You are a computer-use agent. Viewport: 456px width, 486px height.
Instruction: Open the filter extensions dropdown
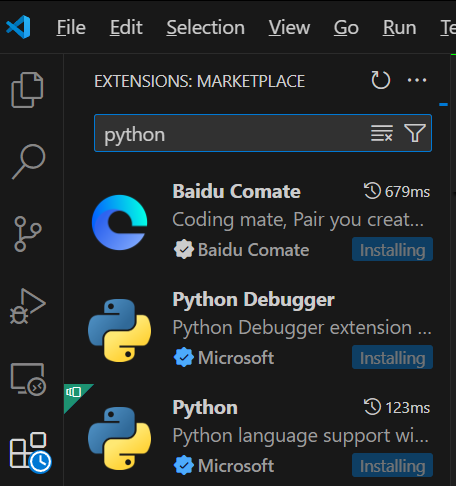coord(415,133)
